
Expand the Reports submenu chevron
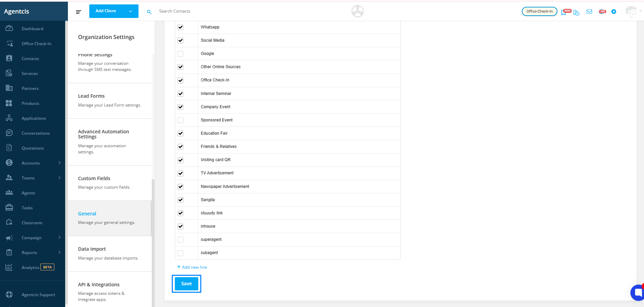coord(59,252)
